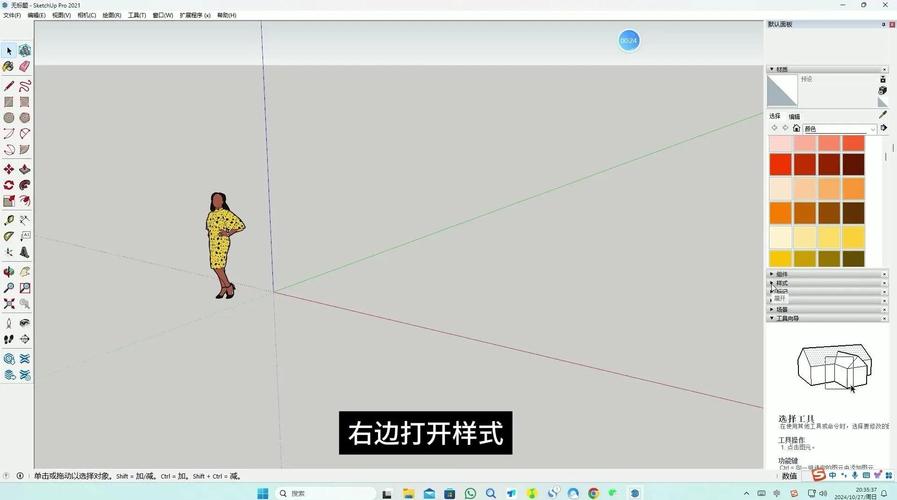
Task: Click the current material preview thumbnail
Action: [782, 91]
